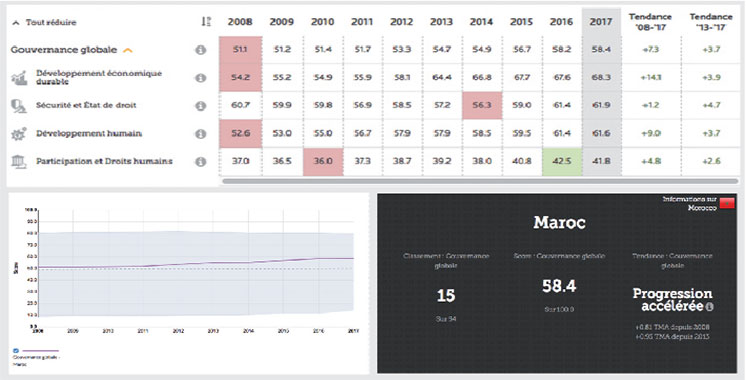Click the 60.7 cell for 2008
The height and width of the screenshot is (380, 746).
click(x=240, y=106)
